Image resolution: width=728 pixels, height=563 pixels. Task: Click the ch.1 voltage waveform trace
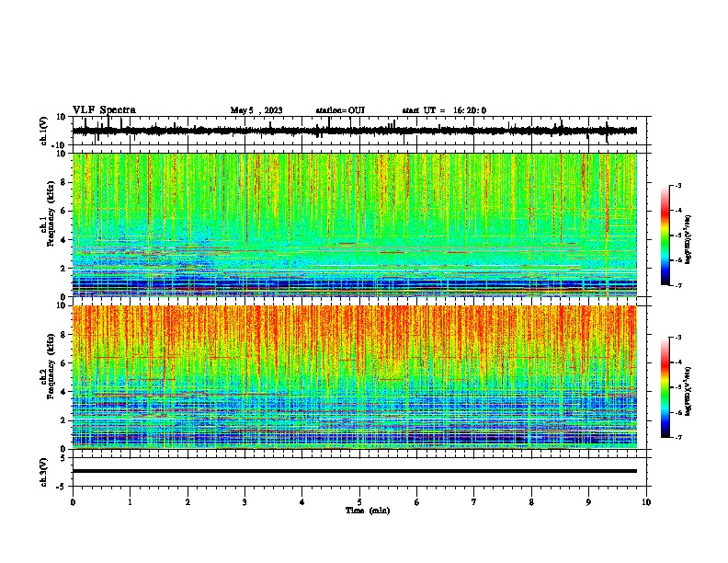point(354,131)
